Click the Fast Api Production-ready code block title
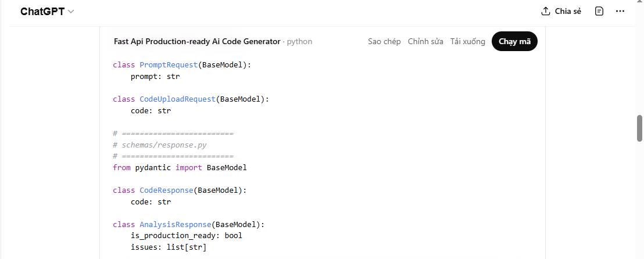This screenshot has height=259, width=644. coord(197,41)
